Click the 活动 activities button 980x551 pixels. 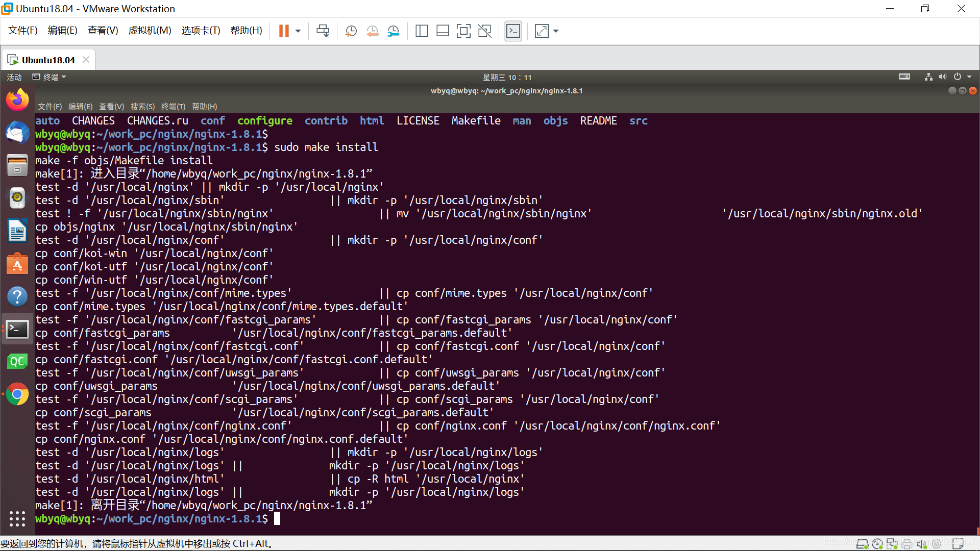coord(14,77)
